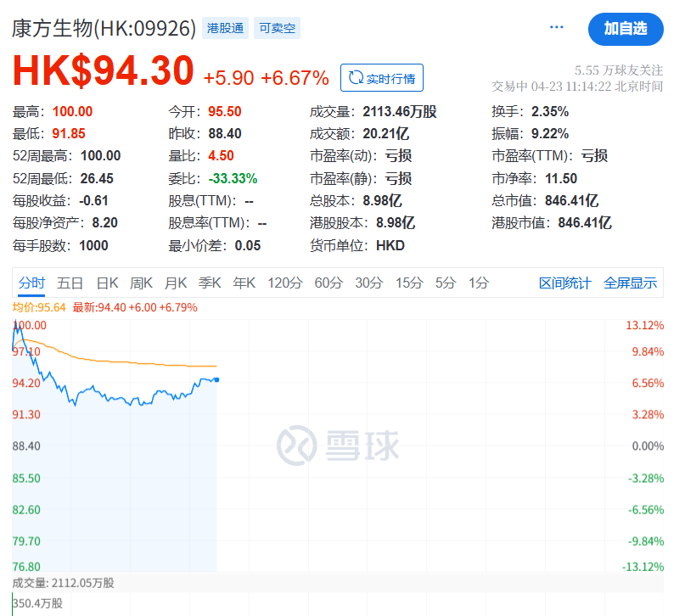
Task: Click the 最小价差 value 0.05
Action: pyautogui.click(x=247, y=246)
